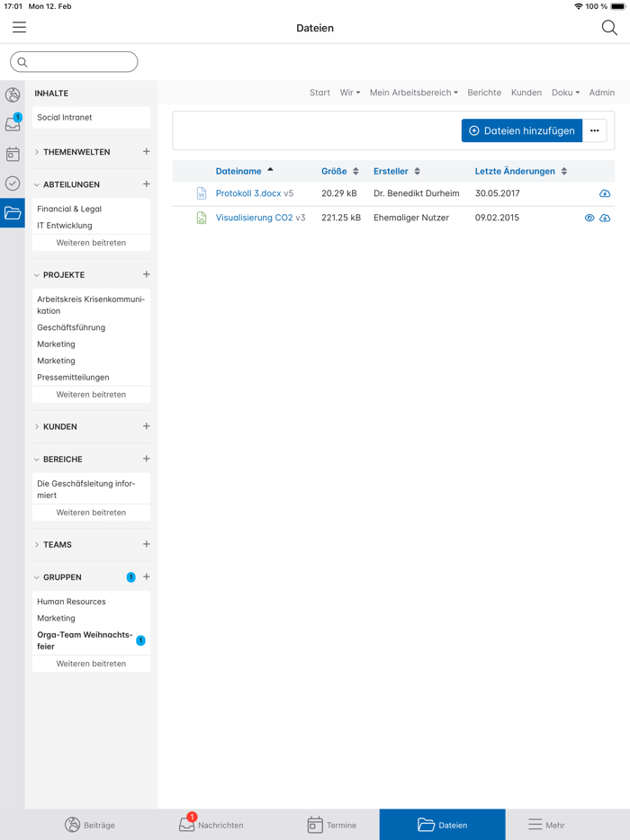Viewport: 630px width, 840px height.
Task: Select the Dateien tab in bottom bar
Action: [x=442, y=825]
